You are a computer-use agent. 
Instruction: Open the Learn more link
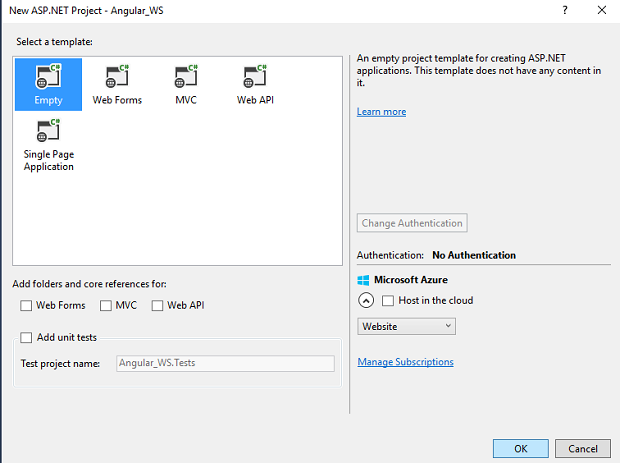tap(381, 112)
